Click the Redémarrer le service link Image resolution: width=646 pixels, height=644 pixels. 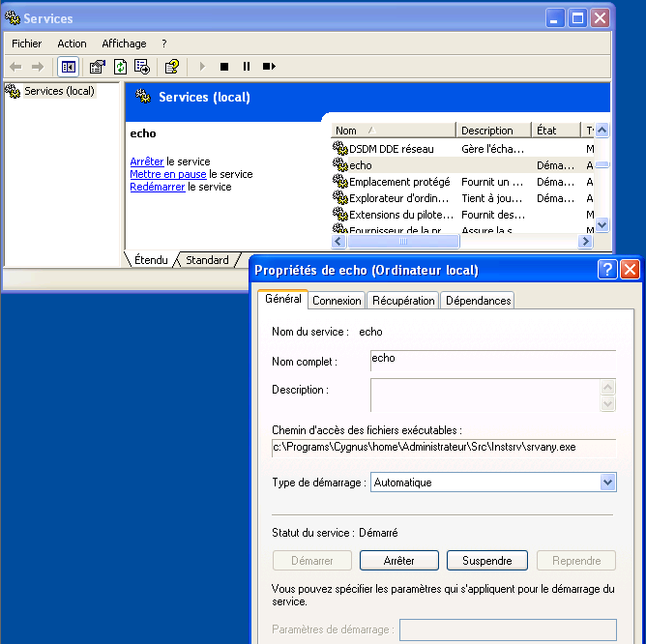(157, 188)
